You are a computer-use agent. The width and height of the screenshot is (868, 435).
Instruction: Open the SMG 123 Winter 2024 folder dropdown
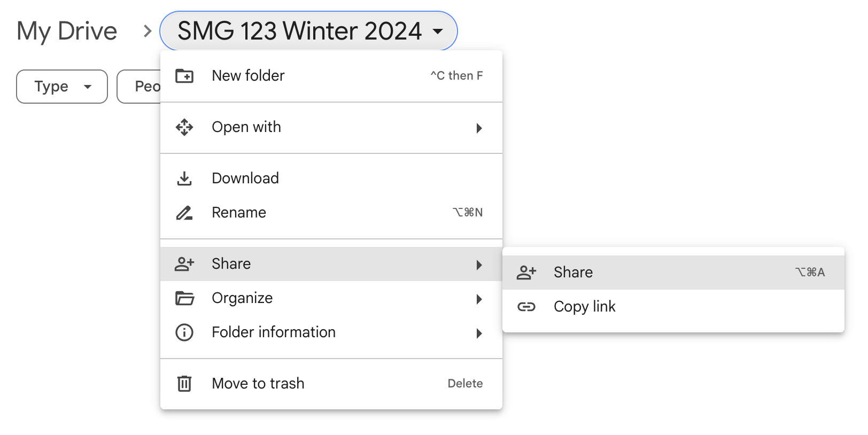tap(308, 31)
